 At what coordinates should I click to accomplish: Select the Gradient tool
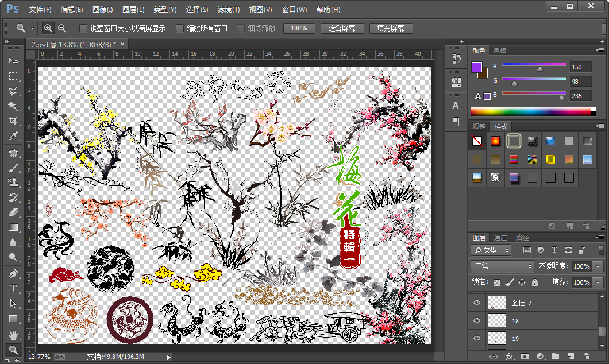click(13, 227)
